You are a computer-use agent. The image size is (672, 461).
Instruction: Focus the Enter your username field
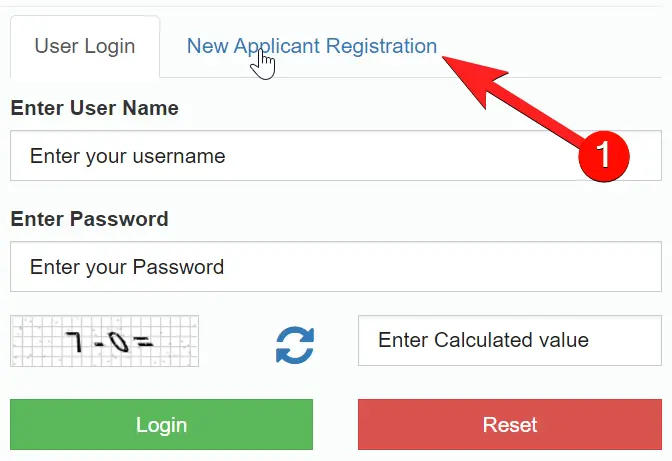[x=336, y=156]
